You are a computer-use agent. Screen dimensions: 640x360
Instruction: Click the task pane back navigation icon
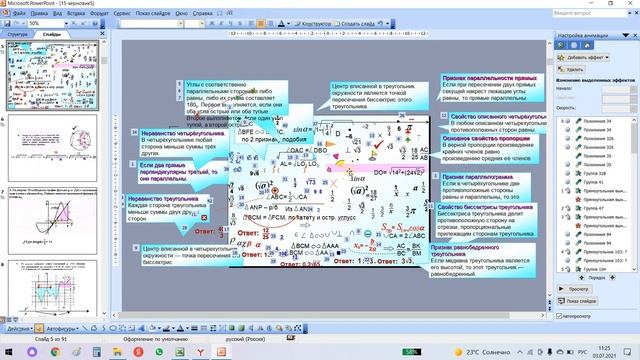[561, 45]
